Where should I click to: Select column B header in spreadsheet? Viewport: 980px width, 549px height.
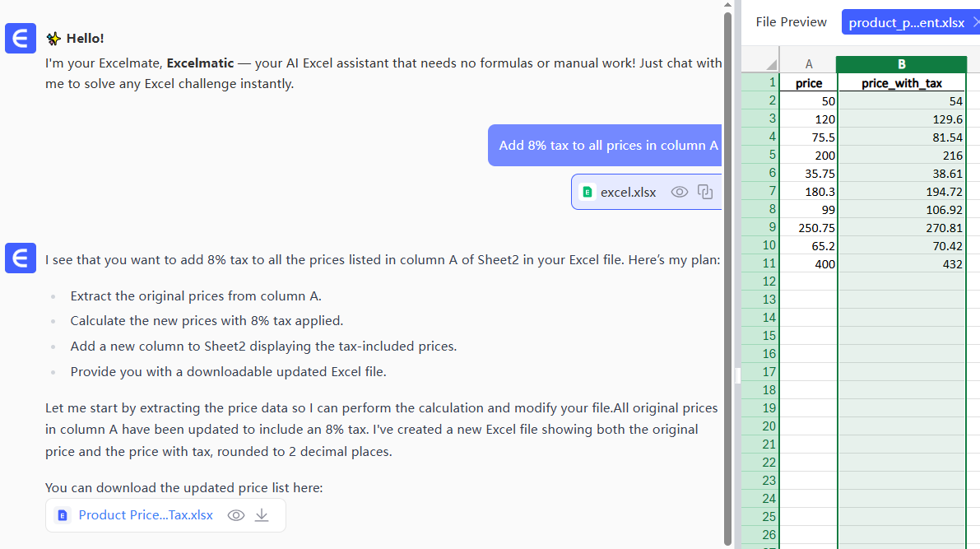pos(902,64)
